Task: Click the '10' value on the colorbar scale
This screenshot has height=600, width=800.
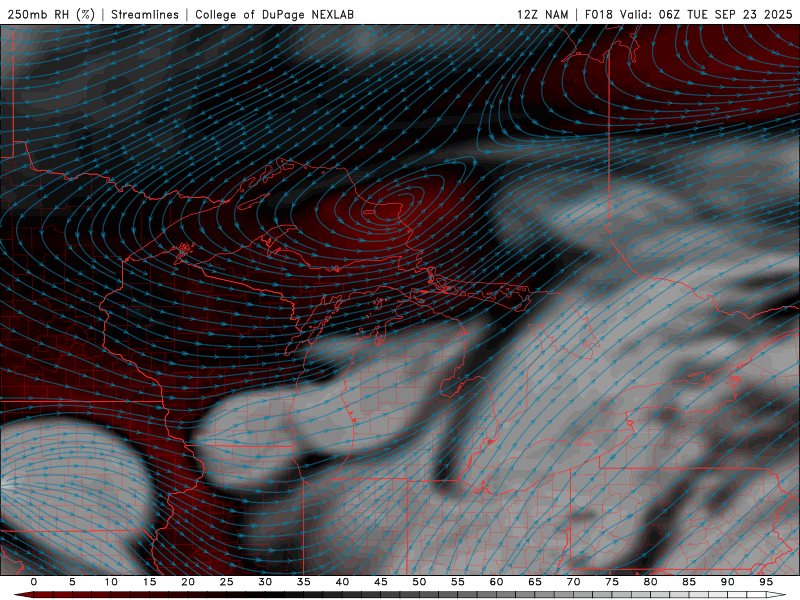Action: pos(111,582)
